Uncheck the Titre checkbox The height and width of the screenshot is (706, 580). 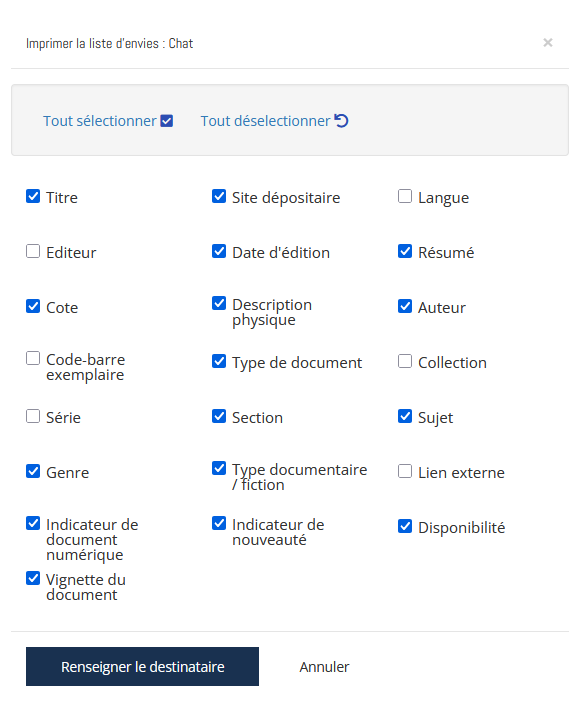[33, 196]
